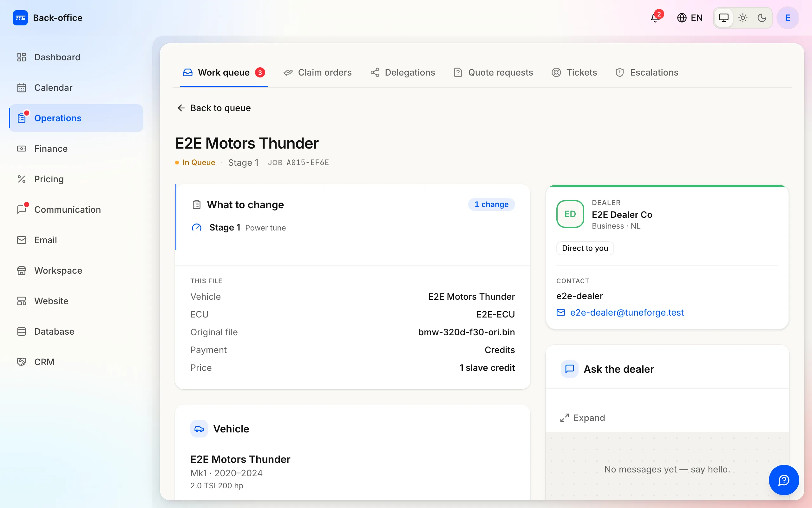Click the JOB A015-EF6E identifier
Image resolution: width=812 pixels, height=508 pixels.
point(298,163)
